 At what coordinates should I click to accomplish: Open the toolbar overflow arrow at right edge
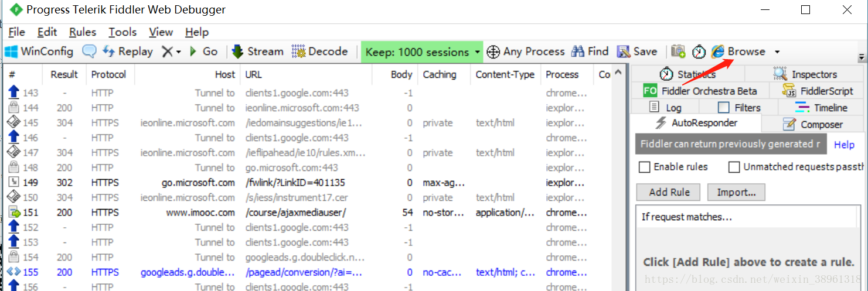862,58
